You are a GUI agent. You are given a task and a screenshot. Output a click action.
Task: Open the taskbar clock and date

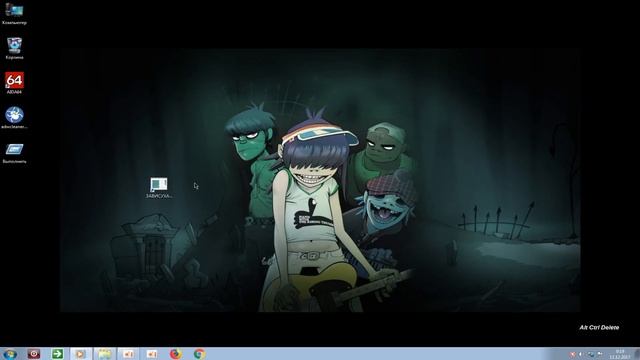tap(620, 354)
